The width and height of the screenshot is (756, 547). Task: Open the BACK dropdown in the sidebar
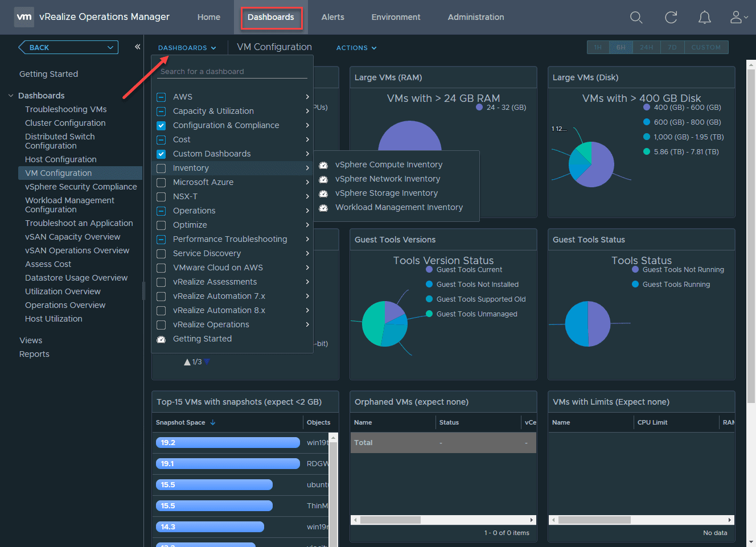68,47
